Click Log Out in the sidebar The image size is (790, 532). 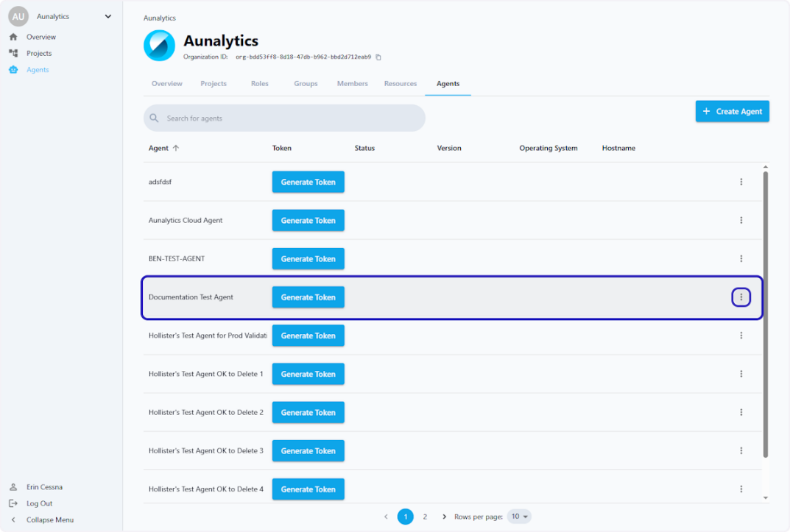(31, 503)
